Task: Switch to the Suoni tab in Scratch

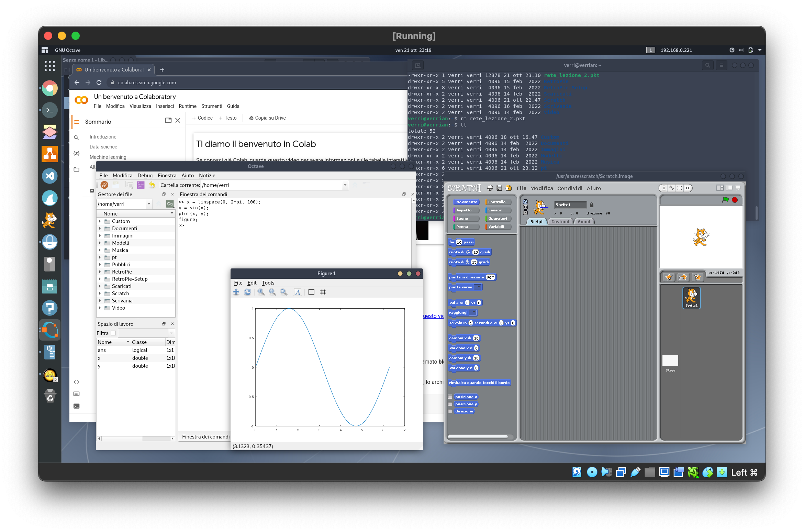Action: 584,222
